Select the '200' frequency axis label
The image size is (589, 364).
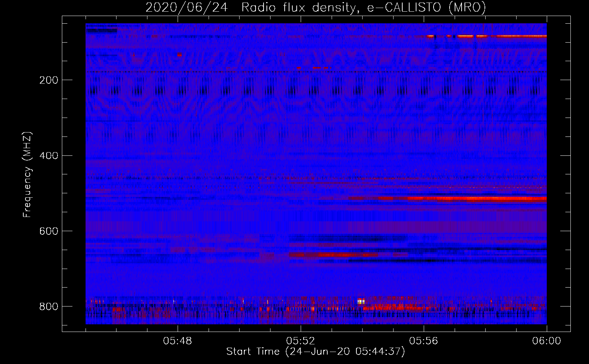[49, 80]
